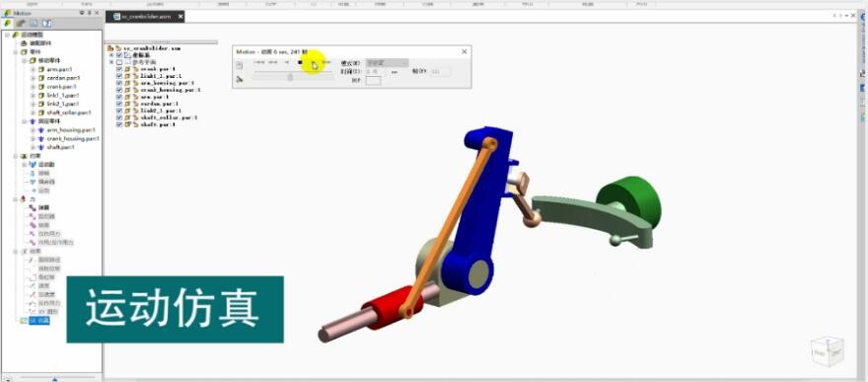Expand the arm.par:1 node in Motion tree

pyautogui.click(x=33, y=70)
